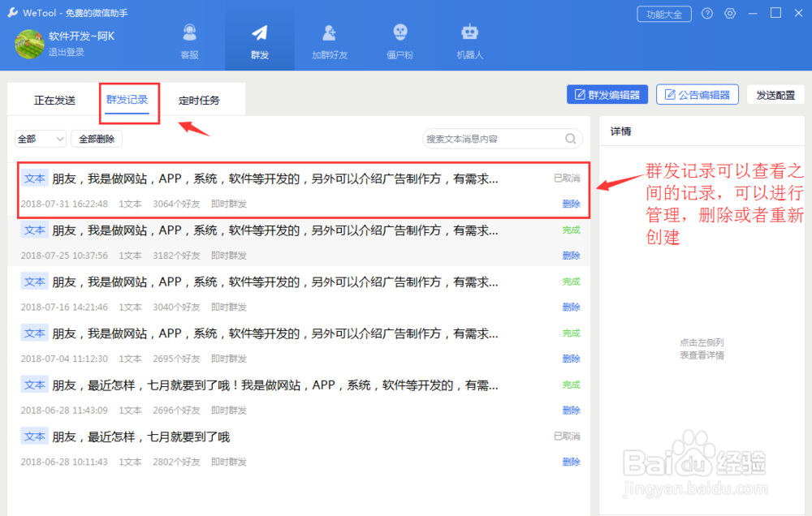Select the message record sent to 2802个好友
Viewport: 812px width, 516px height.
coord(299,448)
